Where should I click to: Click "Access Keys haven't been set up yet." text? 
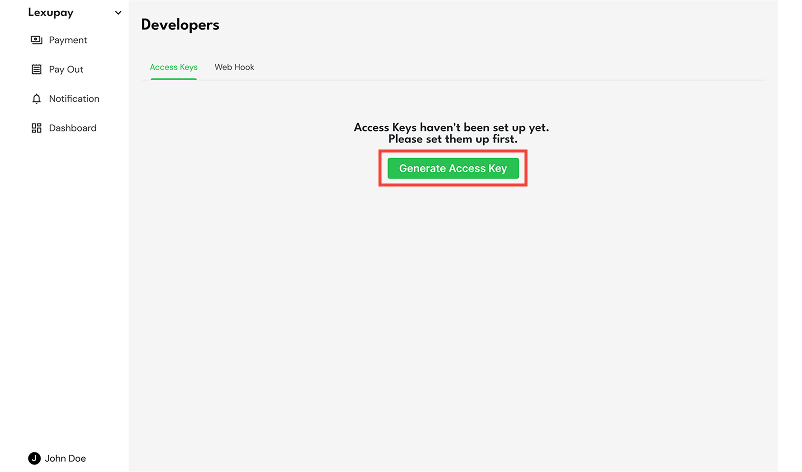452,127
